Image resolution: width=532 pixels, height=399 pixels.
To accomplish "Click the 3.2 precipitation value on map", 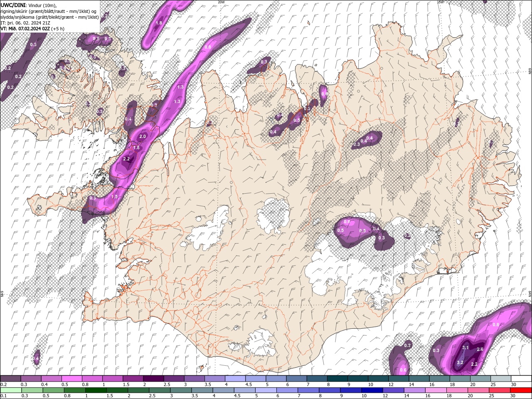I will [460, 362].
